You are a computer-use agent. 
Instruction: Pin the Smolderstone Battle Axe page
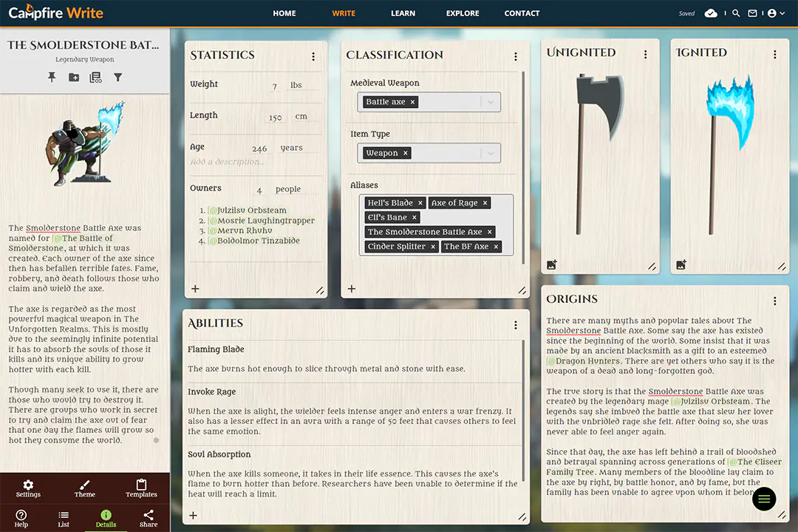(52, 76)
